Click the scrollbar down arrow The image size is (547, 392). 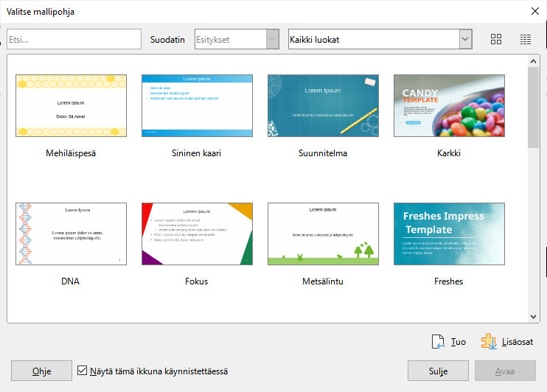click(x=533, y=317)
